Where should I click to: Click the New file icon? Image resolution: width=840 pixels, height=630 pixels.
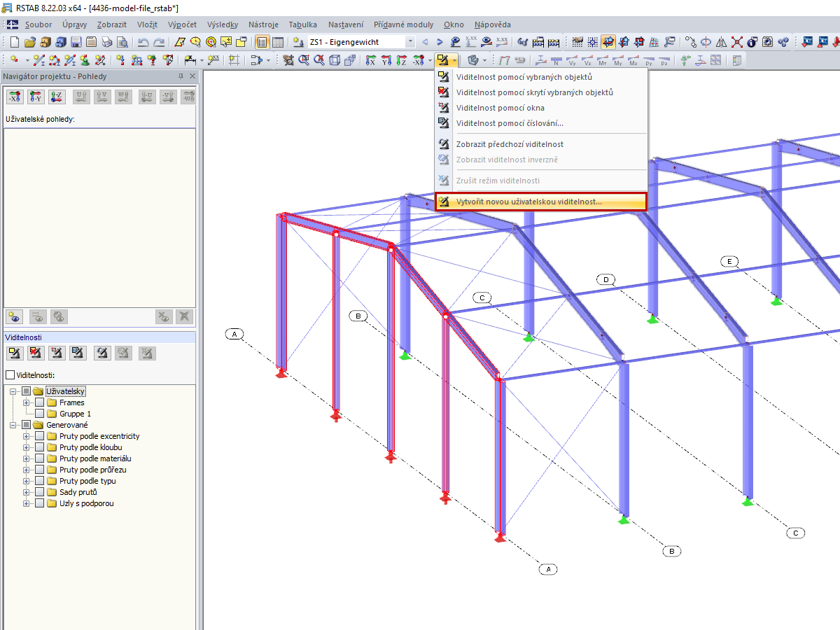14,42
